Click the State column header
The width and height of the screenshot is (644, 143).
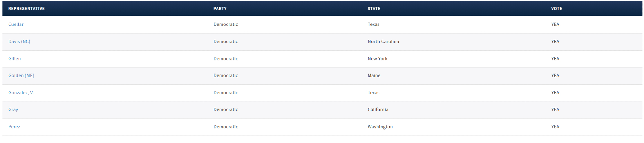click(x=374, y=9)
